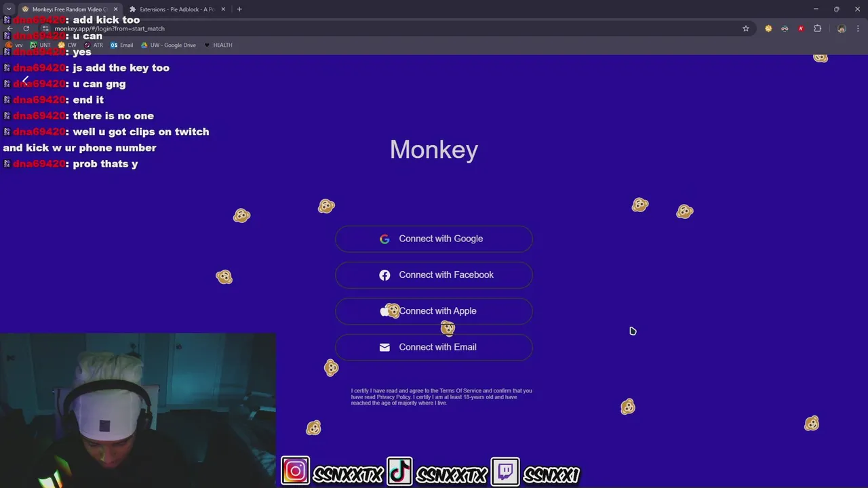Open the UNT bookmark
The height and width of the screenshot is (488, 868).
(41, 45)
